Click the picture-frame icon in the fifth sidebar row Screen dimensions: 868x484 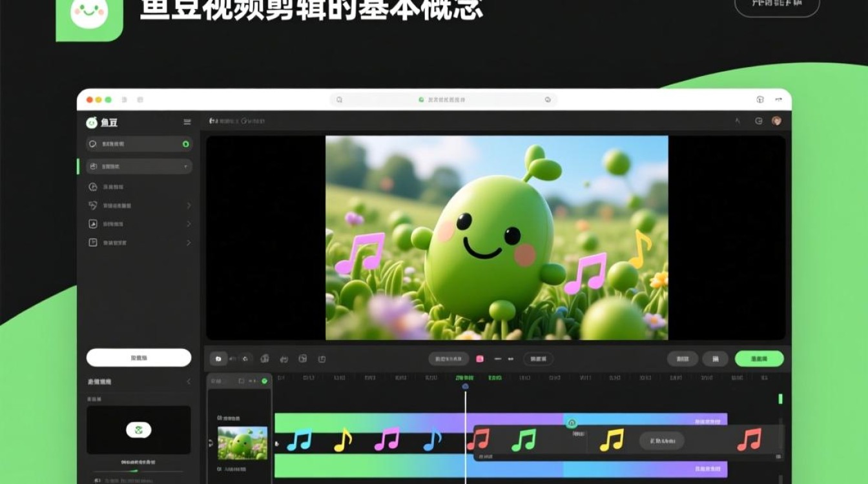92,224
